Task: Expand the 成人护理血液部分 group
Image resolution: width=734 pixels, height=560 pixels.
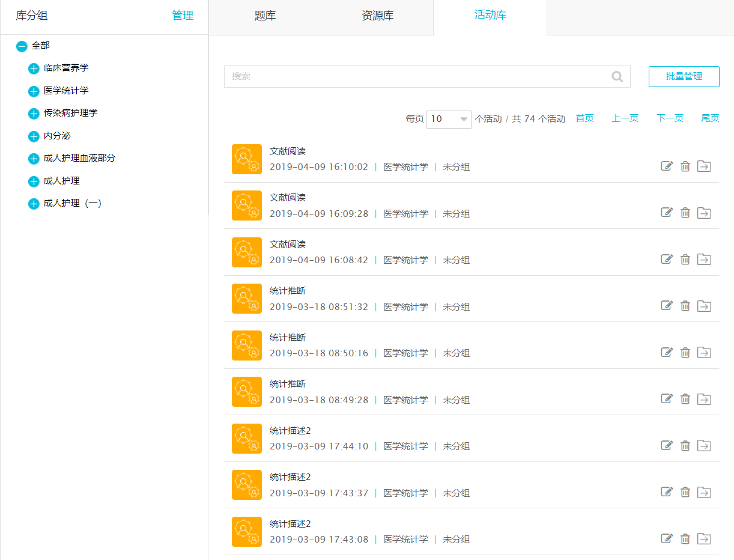Action: pyautogui.click(x=34, y=159)
